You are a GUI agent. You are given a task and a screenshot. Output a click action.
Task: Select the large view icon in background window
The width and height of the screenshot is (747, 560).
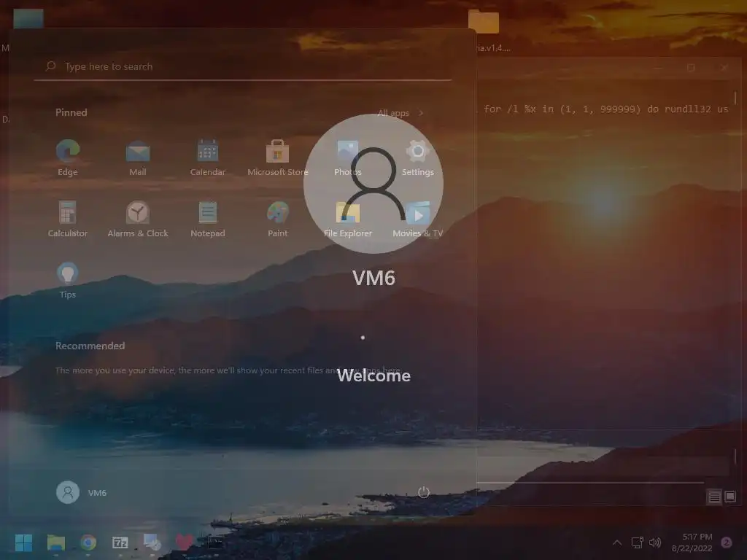[x=729, y=497]
